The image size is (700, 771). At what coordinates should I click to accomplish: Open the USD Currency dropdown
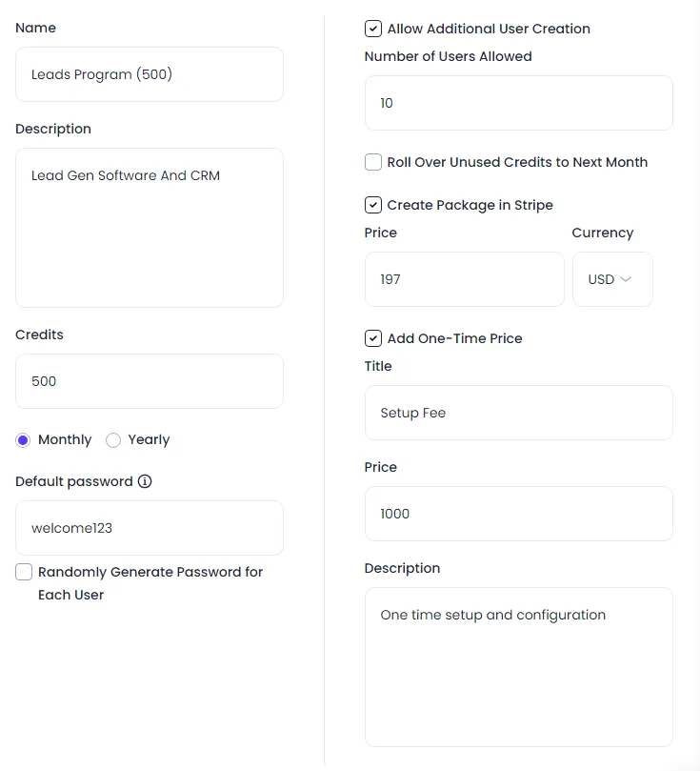coord(612,279)
